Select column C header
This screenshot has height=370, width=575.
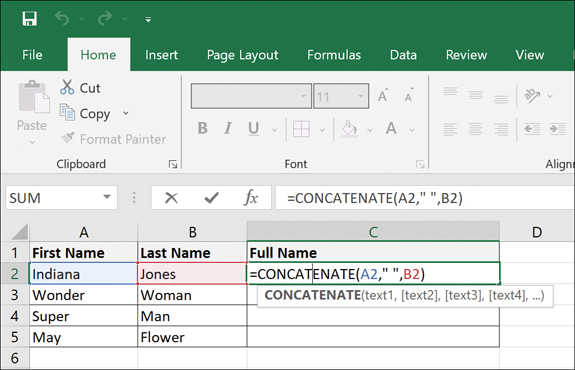(x=373, y=232)
